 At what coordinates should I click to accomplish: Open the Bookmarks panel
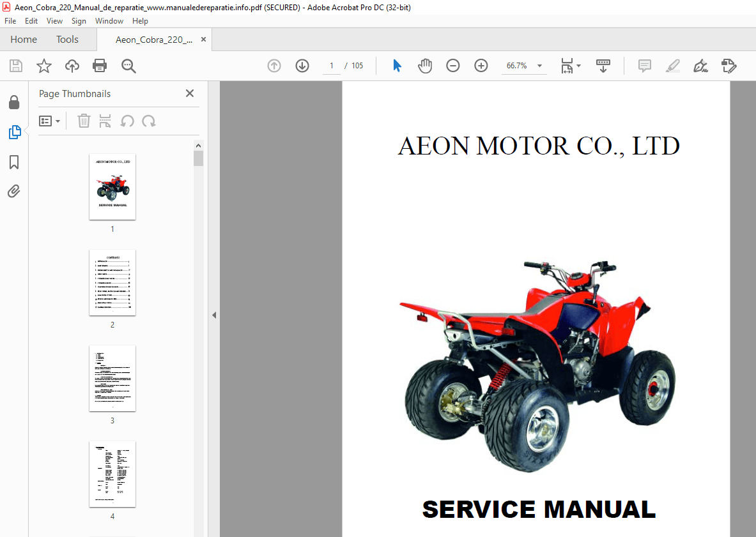(x=14, y=163)
